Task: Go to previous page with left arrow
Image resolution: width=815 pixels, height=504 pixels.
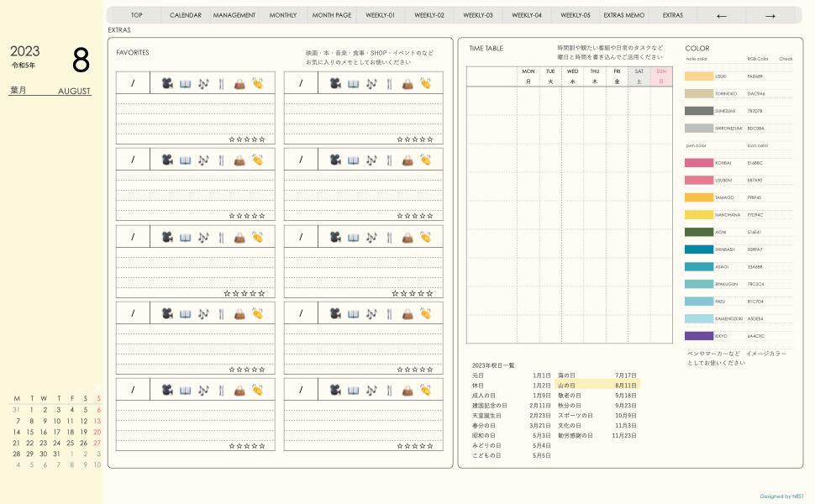Action: coord(721,15)
